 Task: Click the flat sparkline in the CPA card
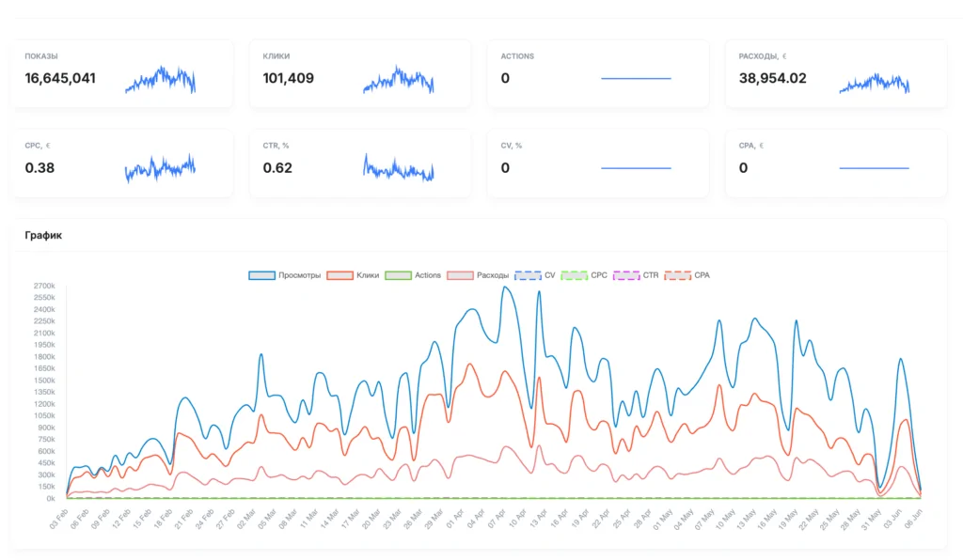tap(875, 168)
